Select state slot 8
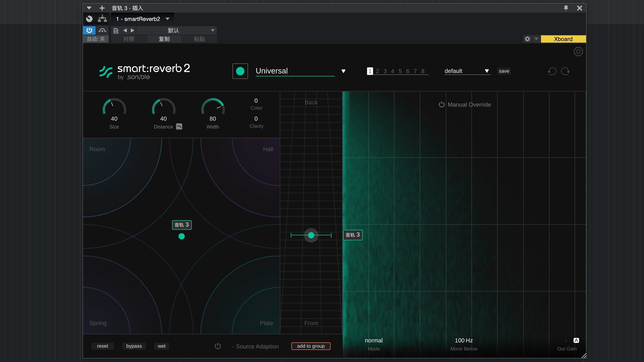 click(x=423, y=71)
